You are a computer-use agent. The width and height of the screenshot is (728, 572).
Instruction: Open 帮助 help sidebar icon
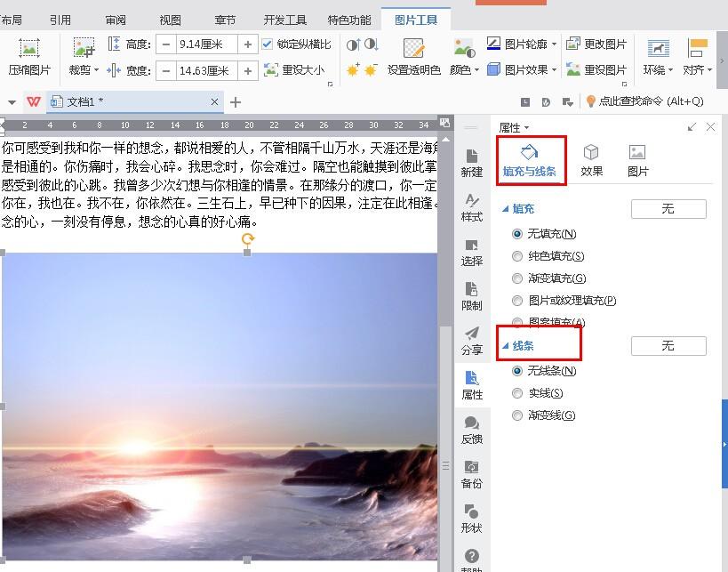click(x=472, y=560)
